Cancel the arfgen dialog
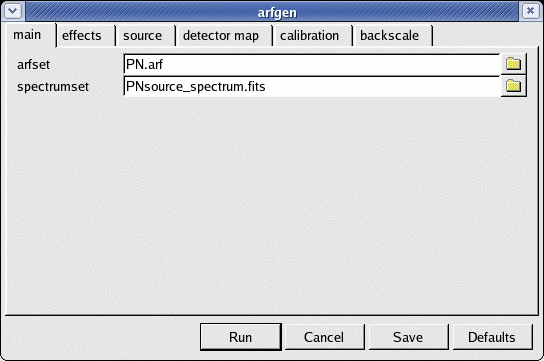Image resolution: width=544 pixels, height=361 pixels. click(324, 337)
